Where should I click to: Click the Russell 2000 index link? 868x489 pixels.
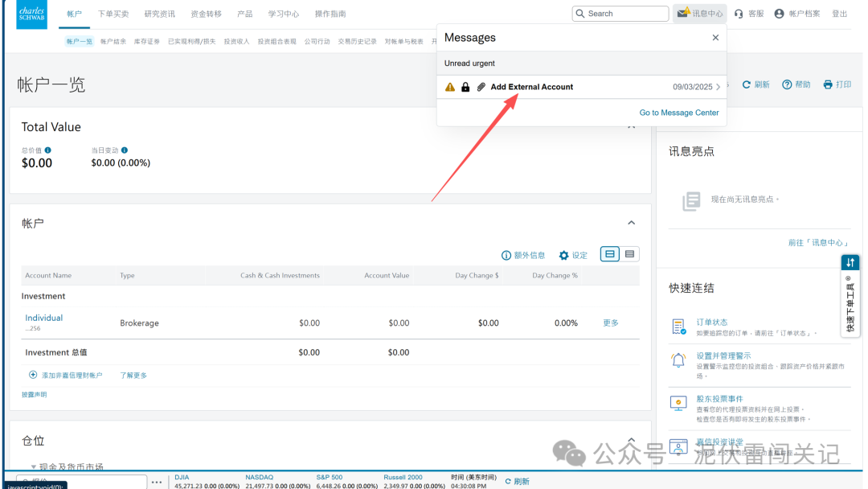(403, 477)
